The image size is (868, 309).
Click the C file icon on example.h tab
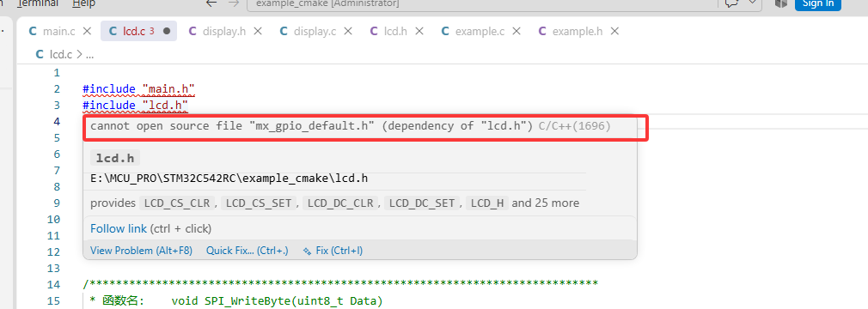point(542,32)
